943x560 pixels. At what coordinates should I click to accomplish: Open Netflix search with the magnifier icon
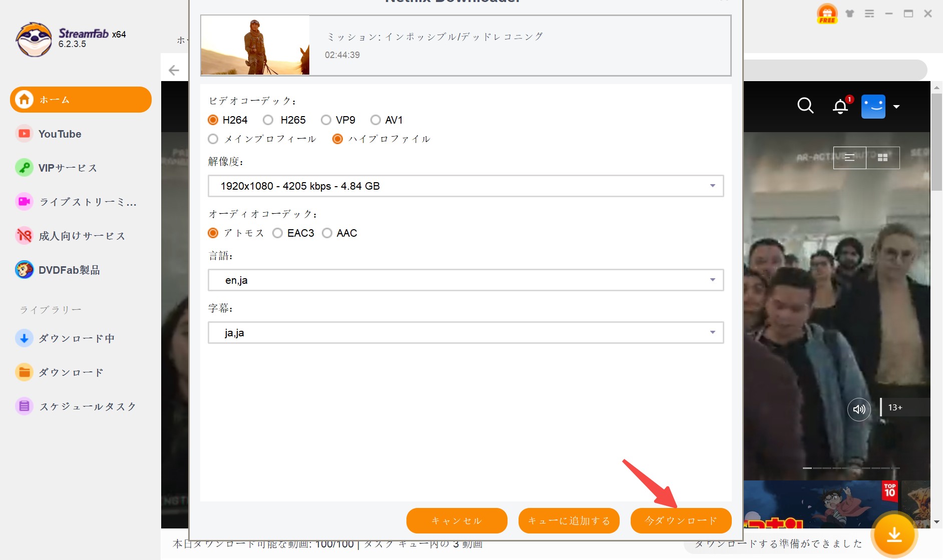[x=805, y=106]
